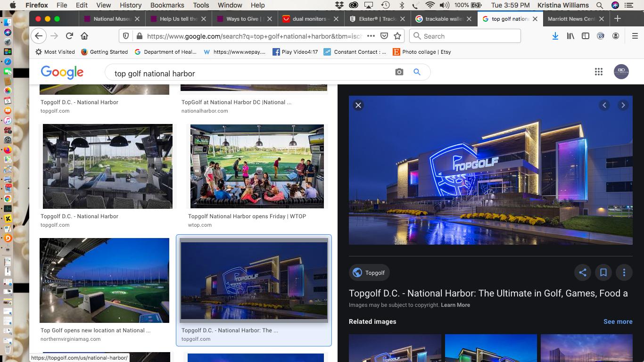
Task: Open Dropbox in the menu bar
Action: (x=339, y=5)
